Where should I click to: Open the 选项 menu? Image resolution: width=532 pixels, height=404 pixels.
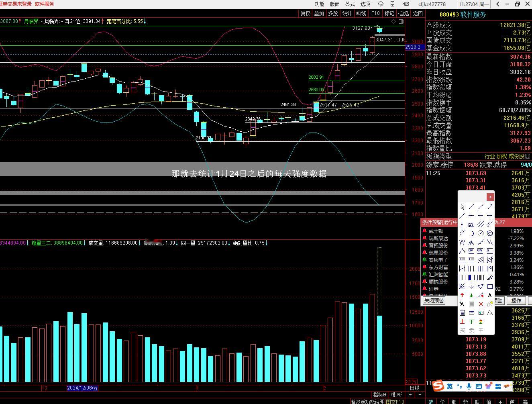coord(365,4)
